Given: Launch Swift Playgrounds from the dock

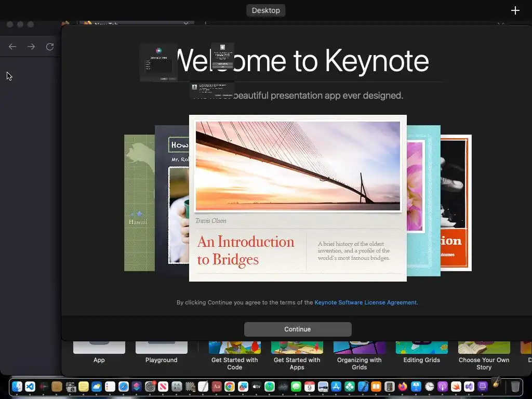Looking at the screenshot, I should coord(456,387).
